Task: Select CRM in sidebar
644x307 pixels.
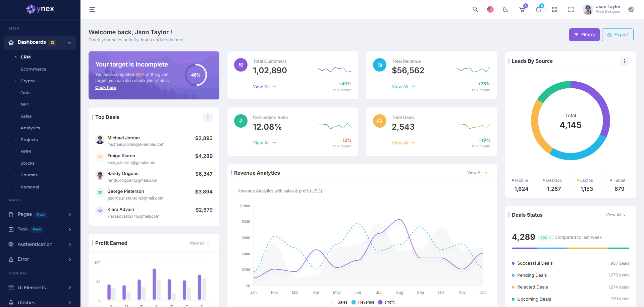Action: click(25, 57)
